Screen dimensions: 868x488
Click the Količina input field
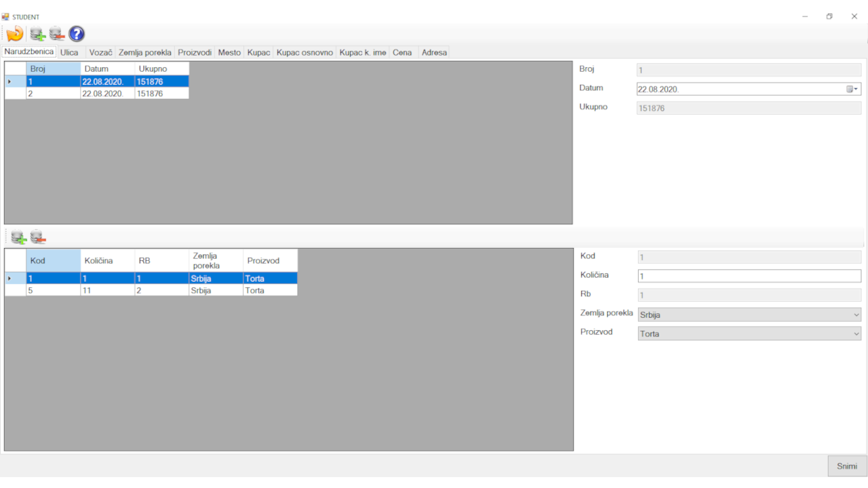(x=749, y=276)
